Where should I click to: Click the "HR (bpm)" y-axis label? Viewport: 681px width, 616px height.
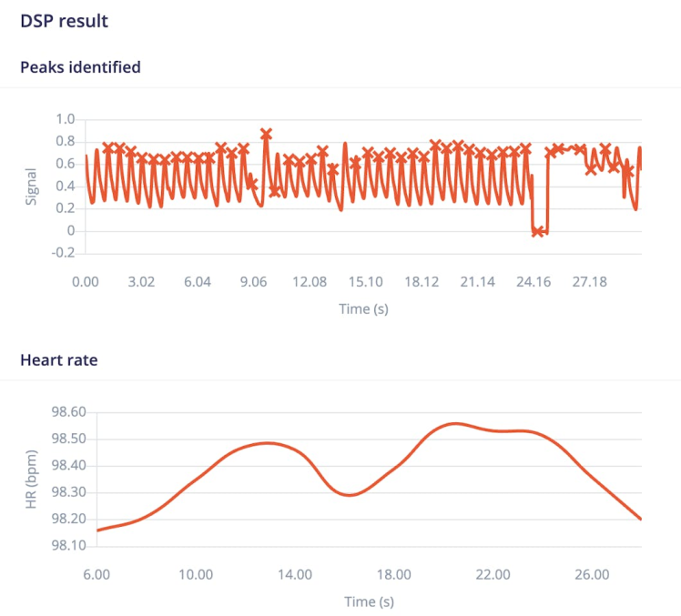(x=31, y=480)
